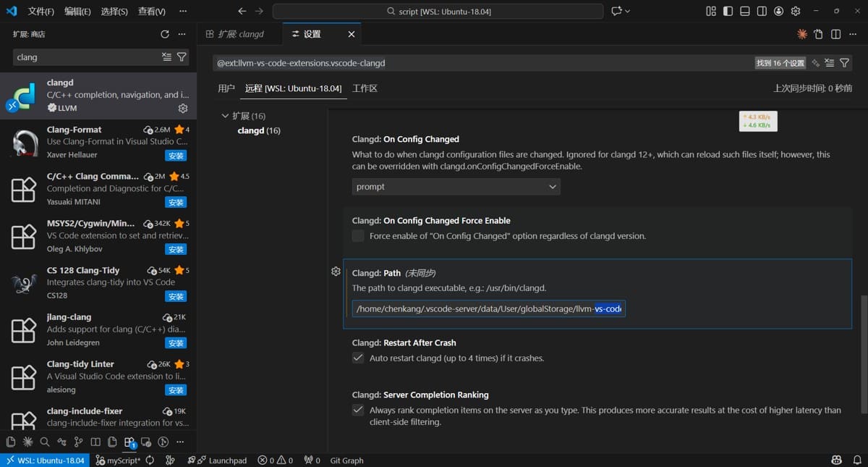
Task: Click the Clangd Path text field
Action: click(489, 309)
